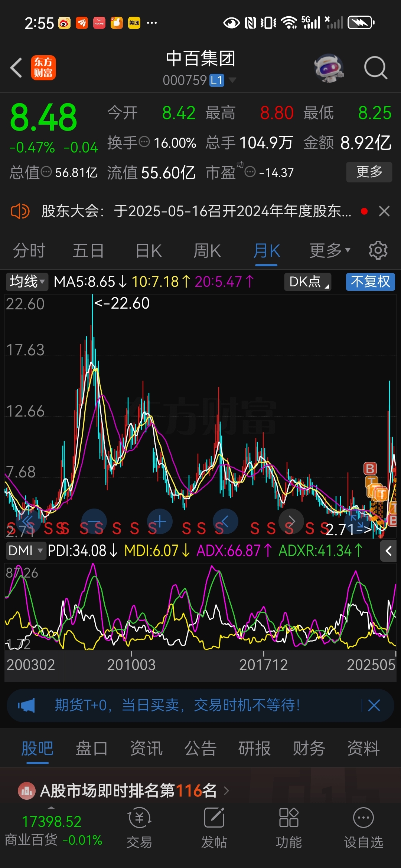
Task: Open the 研报 tab
Action: [255, 748]
